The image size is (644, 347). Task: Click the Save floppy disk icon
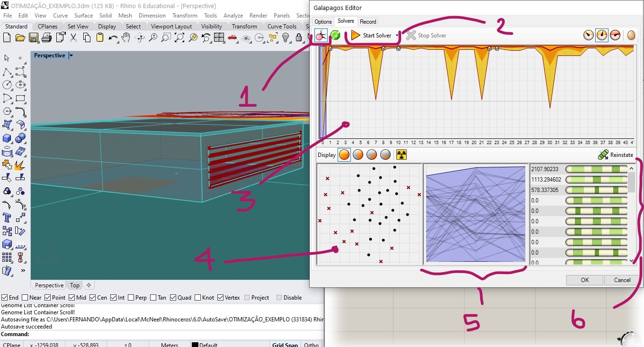[x=34, y=38]
